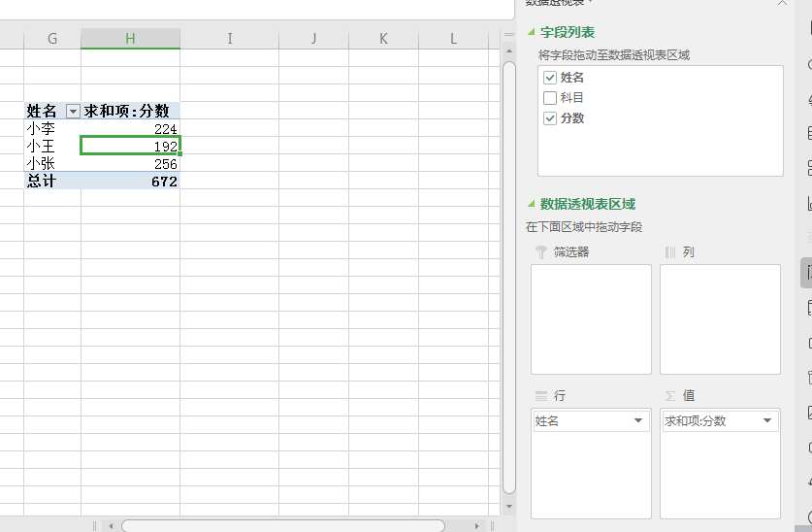Toggle the 分数 field checkbox
Screen dimensions: 812x532
pyautogui.click(x=550, y=118)
